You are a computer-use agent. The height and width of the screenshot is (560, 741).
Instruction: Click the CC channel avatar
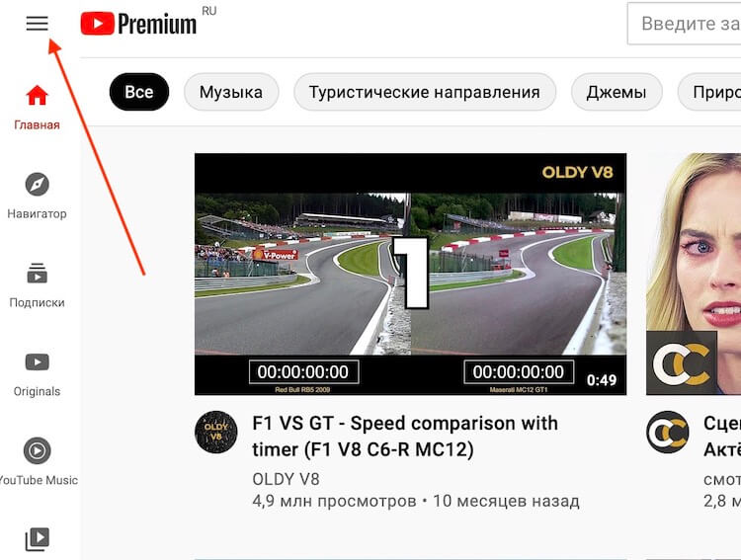[668, 432]
